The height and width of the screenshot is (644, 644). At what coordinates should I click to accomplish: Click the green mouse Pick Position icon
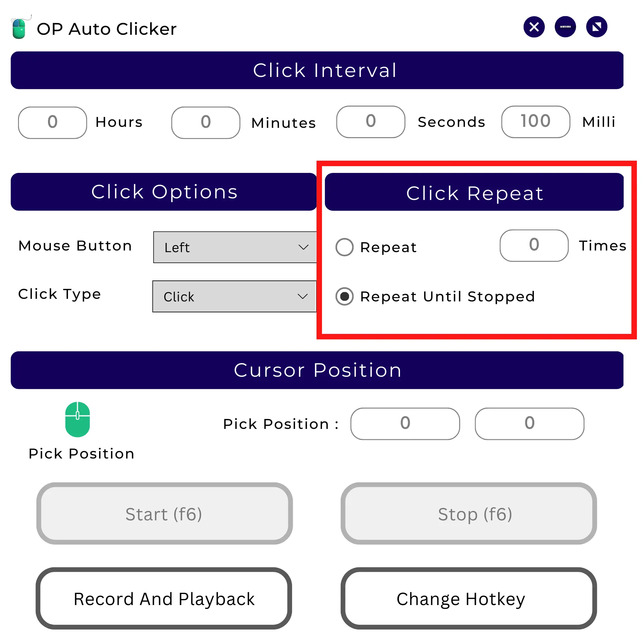[77, 419]
